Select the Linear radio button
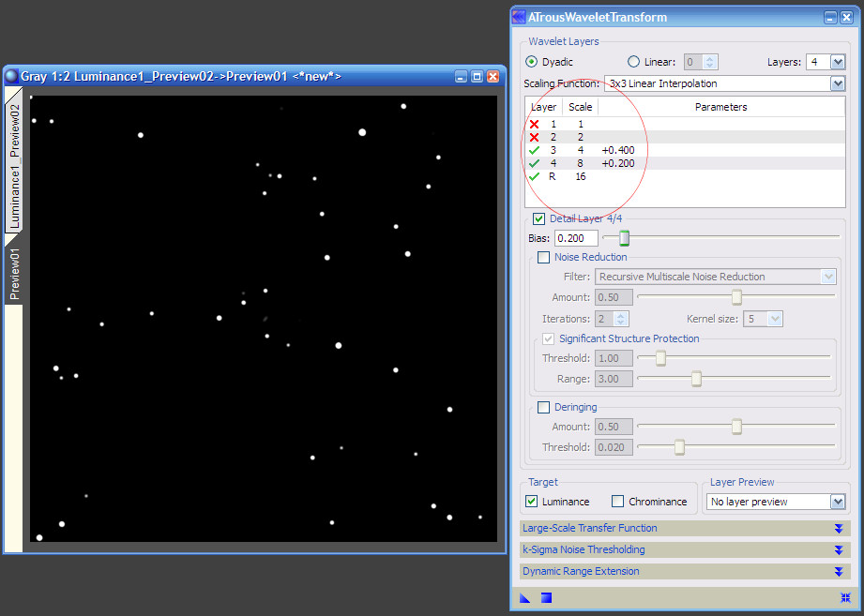Viewport: 864px width, 616px height. pyautogui.click(x=634, y=61)
